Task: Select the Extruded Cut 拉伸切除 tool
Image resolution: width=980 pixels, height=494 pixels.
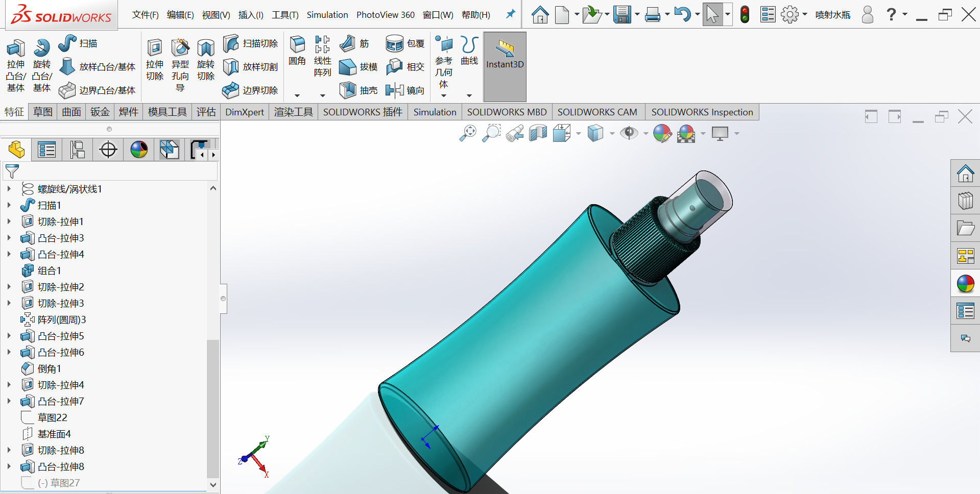Action: click(155, 60)
